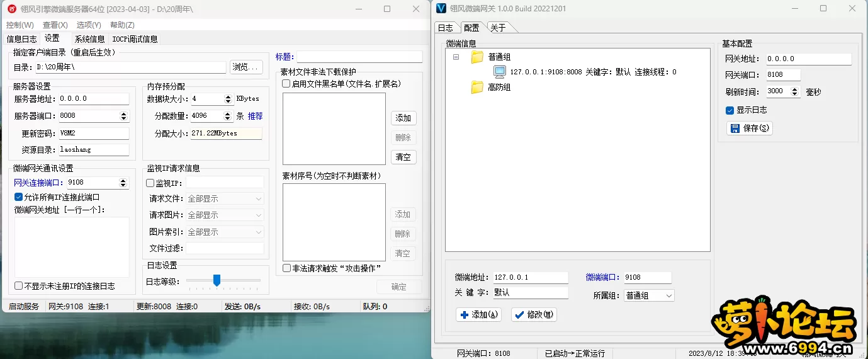Click 更新密码 input field
The width and height of the screenshot is (868, 359).
93,133
